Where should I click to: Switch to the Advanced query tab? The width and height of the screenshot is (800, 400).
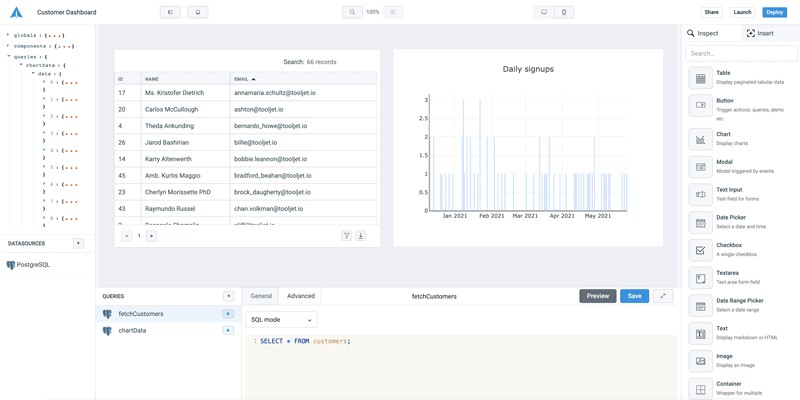coord(301,296)
